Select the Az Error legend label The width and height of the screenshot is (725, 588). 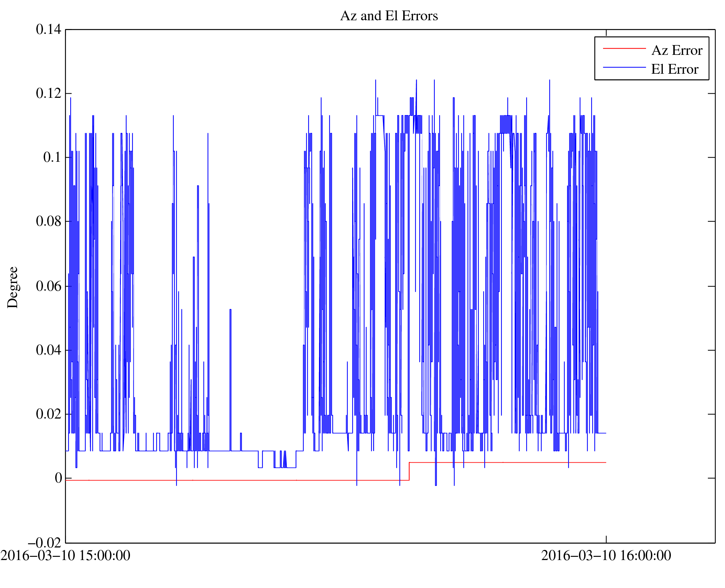tap(676, 51)
